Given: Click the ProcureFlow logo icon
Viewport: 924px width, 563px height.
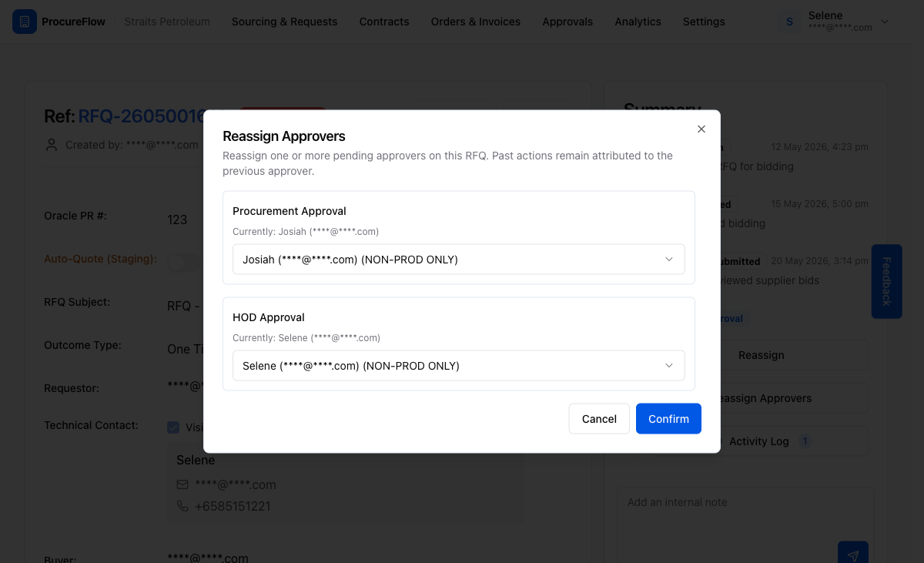Looking at the screenshot, I should (25, 22).
